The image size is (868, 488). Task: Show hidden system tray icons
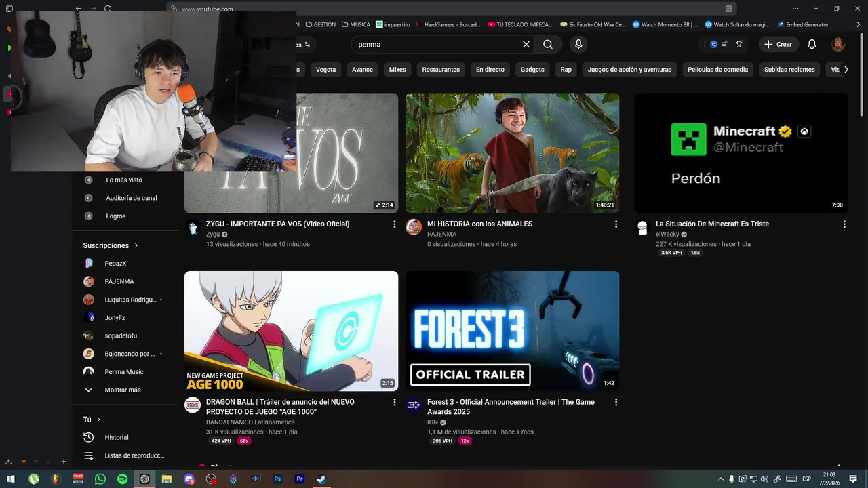point(721,479)
